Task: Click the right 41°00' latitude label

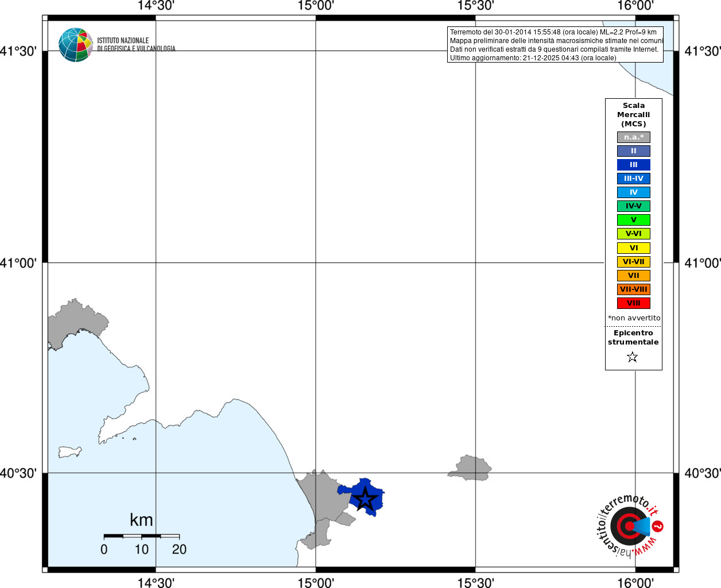Action: pyautogui.click(x=703, y=263)
